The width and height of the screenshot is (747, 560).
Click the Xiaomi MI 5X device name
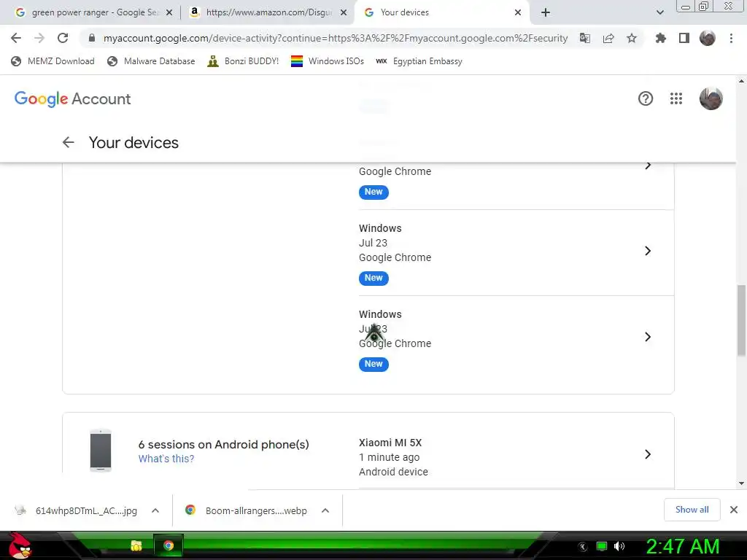click(x=390, y=443)
